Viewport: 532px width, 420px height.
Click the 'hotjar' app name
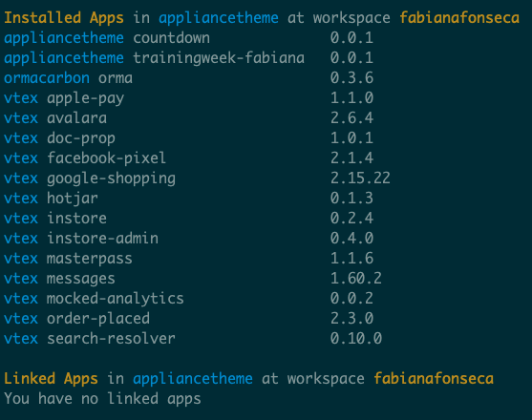point(73,199)
